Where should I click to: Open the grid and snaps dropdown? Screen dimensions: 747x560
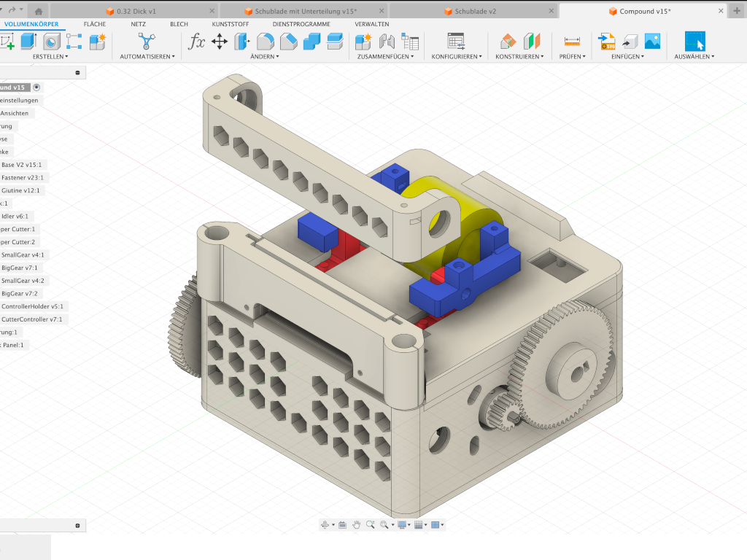(421, 525)
